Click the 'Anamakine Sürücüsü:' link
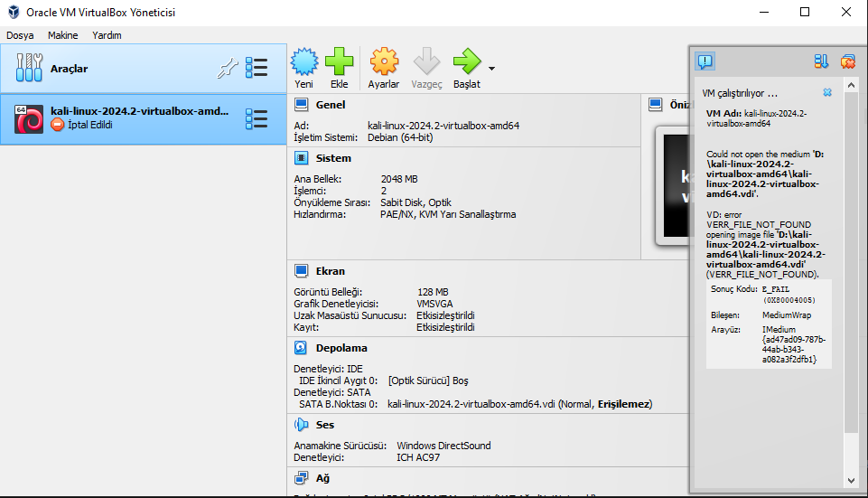This screenshot has height=498, width=868. 340,446
